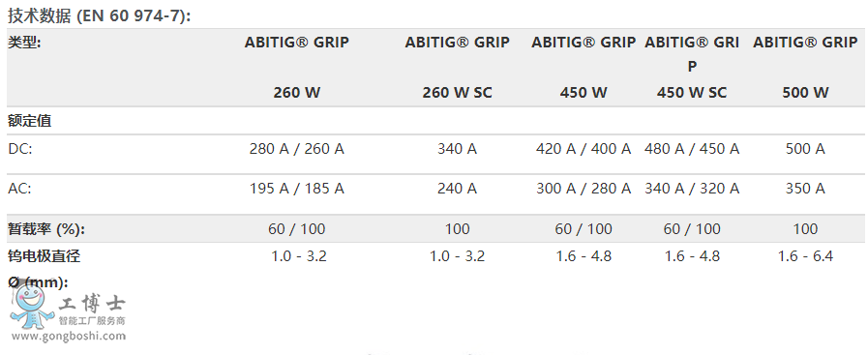Click the 工博士 brand text
Screen dimensions: 868x355
92,303
